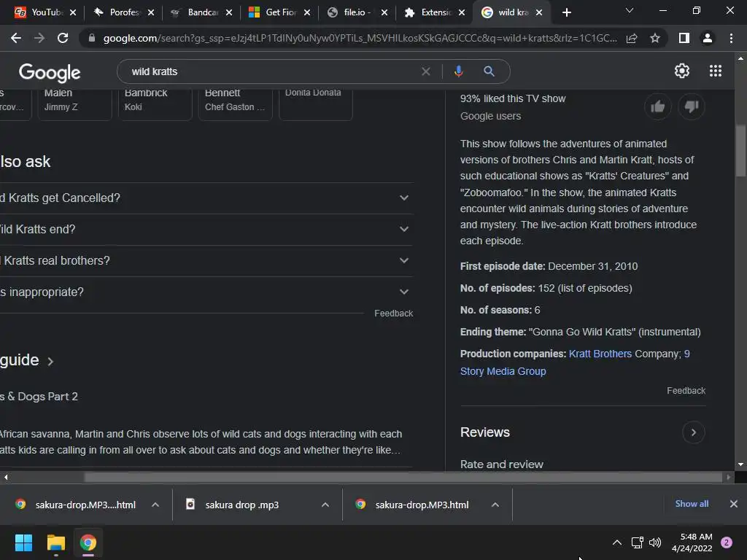Viewport: 747px width, 560px height.
Task: Open sakura drop .mp3 downloaded file
Action: (x=242, y=505)
